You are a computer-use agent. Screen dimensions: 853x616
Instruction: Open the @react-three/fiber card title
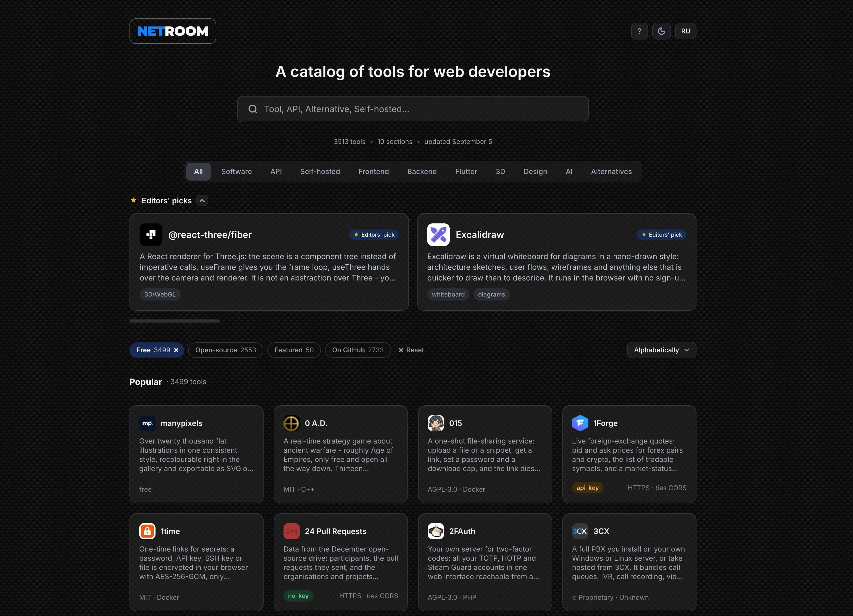(x=210, y=235)
